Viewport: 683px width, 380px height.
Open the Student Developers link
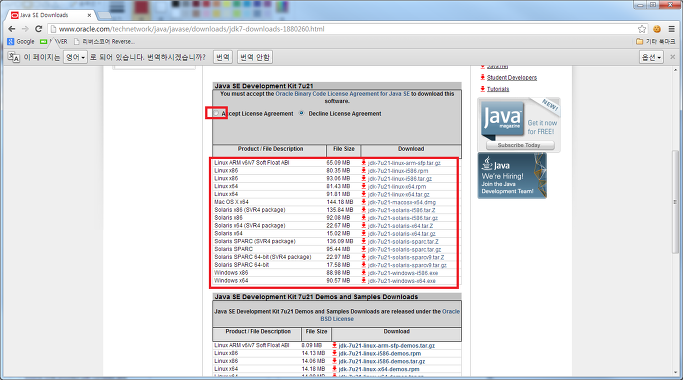512,78
